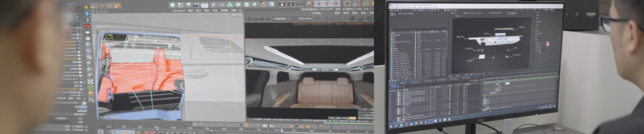The width and height of the screenshot is (644, 134).
Task: Open the purple deformer capsule icon
Action: [213, 5]
